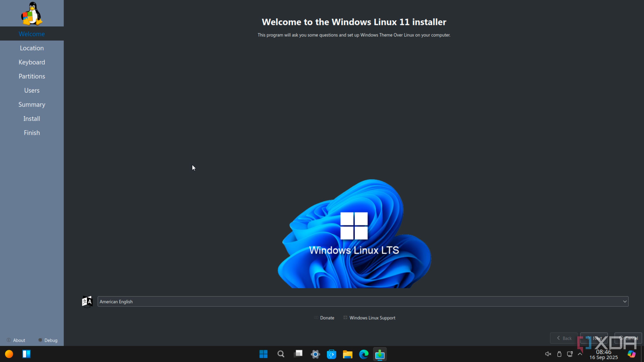Open taskbar search magnifier
The height and width of the screenshot is (362, 644).
click(281, 354)
